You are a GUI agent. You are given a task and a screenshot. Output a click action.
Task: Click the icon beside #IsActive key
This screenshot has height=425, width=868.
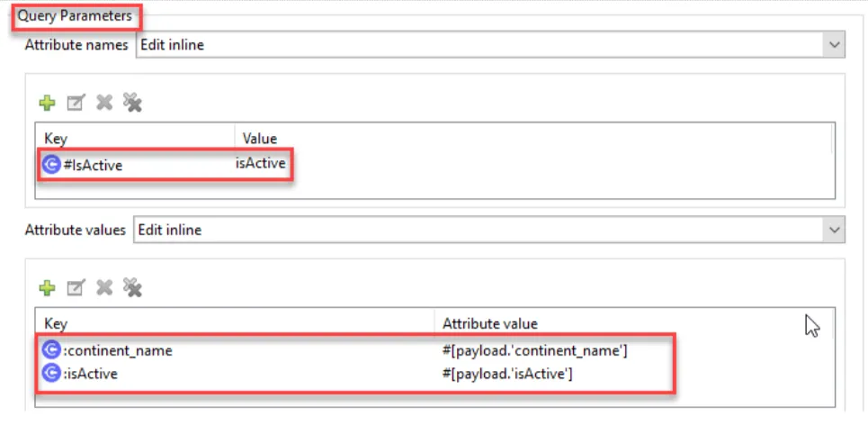tap(51, 165)
